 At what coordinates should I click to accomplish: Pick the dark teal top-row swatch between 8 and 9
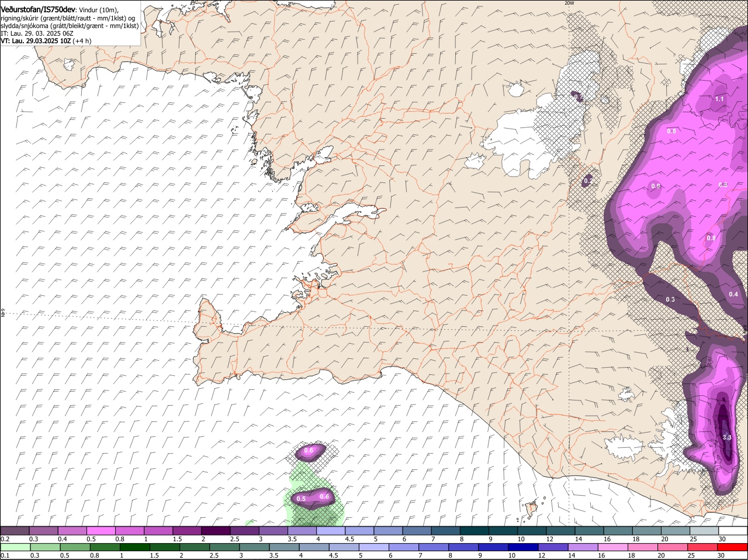point(475,530)
